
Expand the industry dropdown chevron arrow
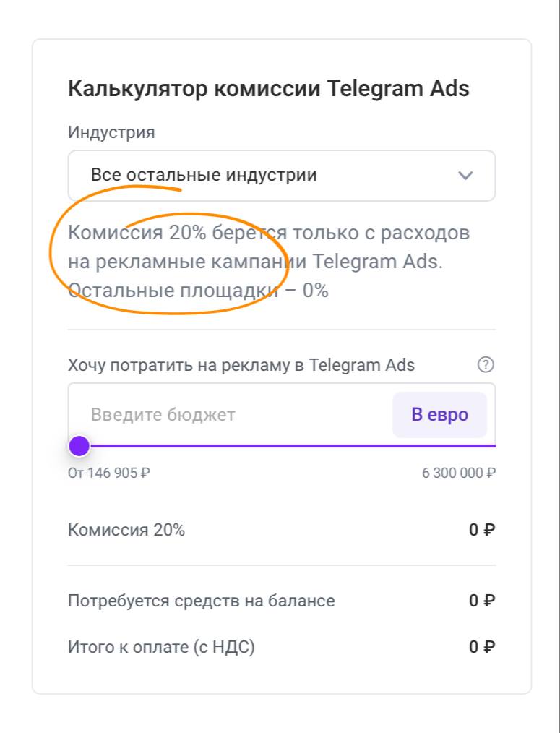[x=465, y=176]
